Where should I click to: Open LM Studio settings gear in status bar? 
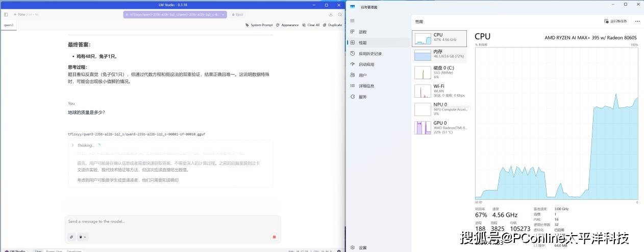(338, 251)
